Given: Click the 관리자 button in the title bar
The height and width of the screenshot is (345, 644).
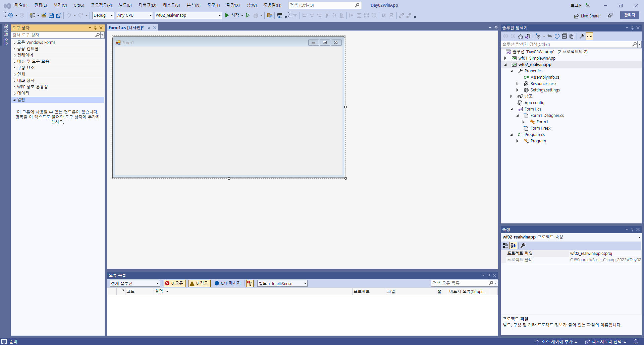Looking at the screenshot, I should 630,15.
